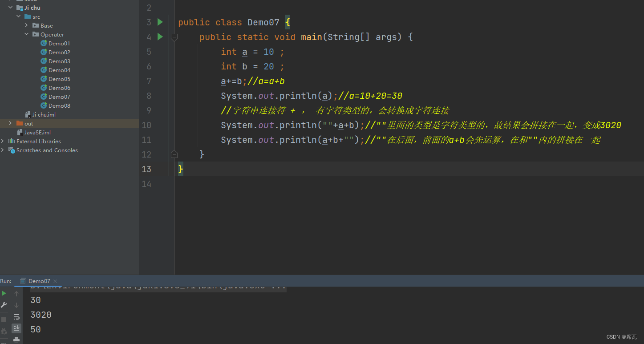Click the up arrow in Run console

coord(16,294)
